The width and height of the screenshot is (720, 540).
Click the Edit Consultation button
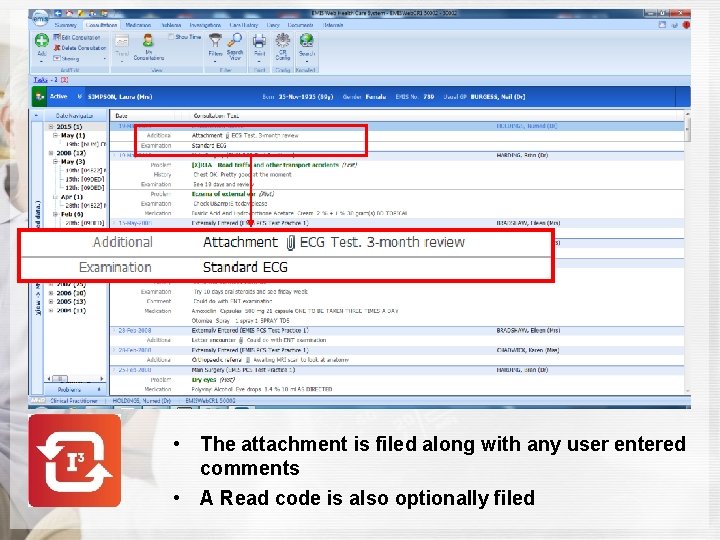click(x=77, y=37)
